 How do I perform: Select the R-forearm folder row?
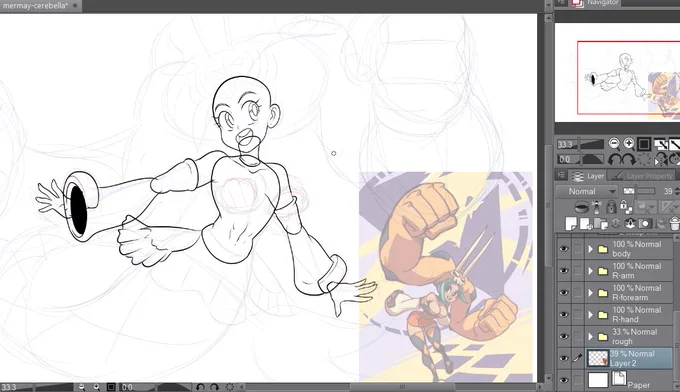[x=629, y=293]
